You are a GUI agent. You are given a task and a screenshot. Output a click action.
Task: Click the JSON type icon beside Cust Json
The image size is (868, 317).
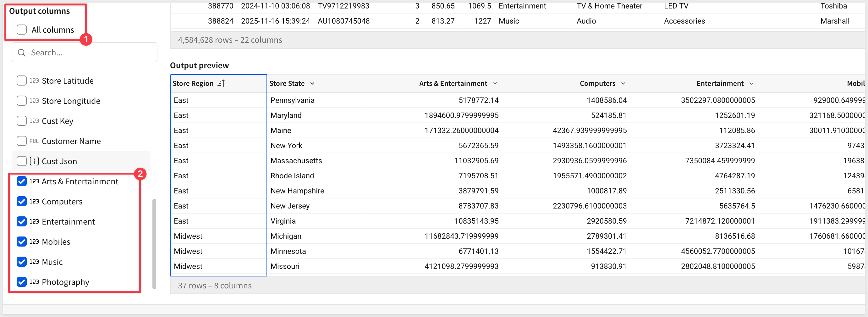[34, 161]
